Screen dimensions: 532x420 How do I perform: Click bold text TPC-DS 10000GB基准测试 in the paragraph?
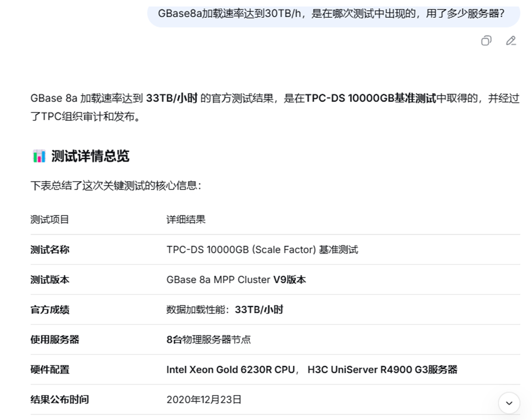click(371, 98)
